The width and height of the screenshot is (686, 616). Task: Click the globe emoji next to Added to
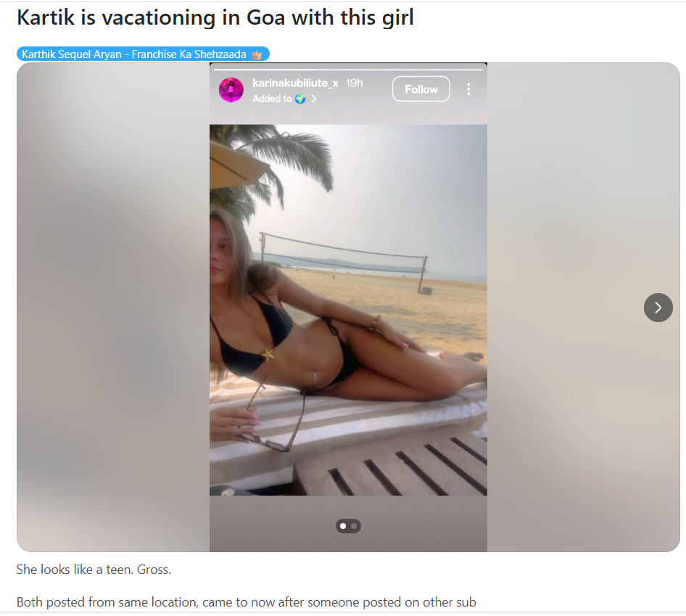[300, 99]
